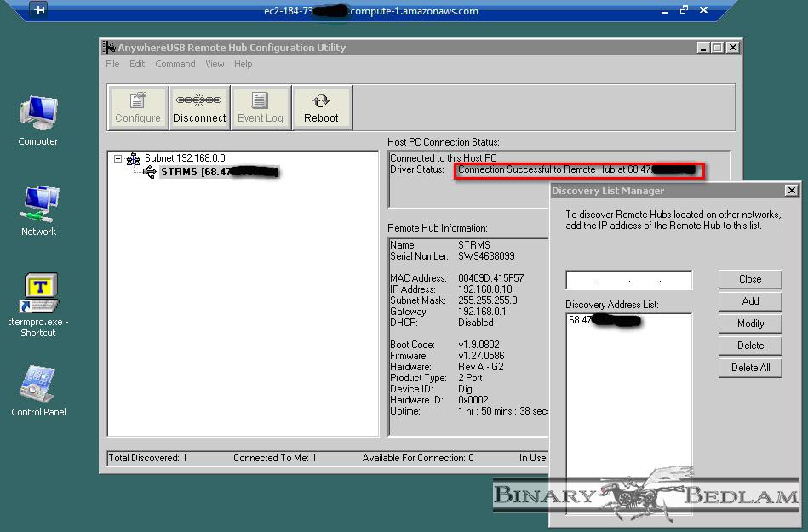Close Discovery List Manager via title bar X

(792, 191)
